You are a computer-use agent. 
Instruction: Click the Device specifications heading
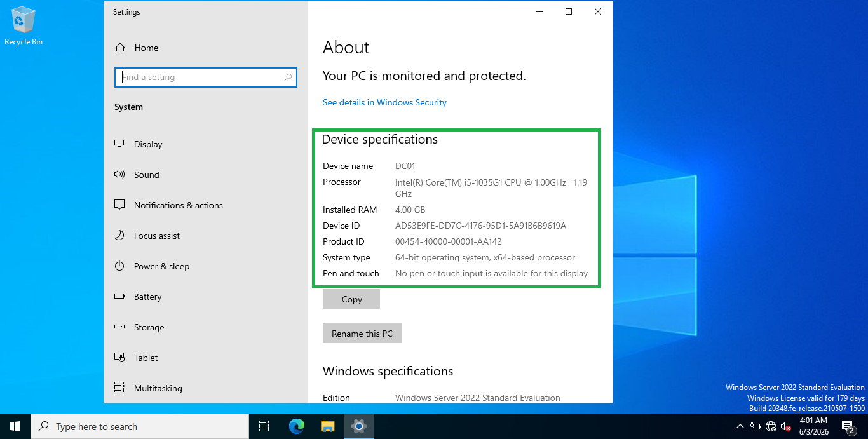[x=380, y=139]
